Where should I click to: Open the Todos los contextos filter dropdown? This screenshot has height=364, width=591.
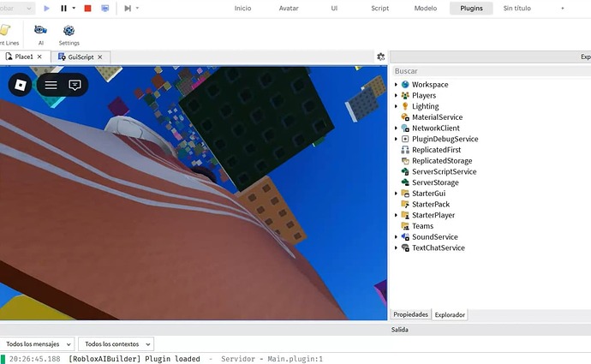[x=116, y=344]
